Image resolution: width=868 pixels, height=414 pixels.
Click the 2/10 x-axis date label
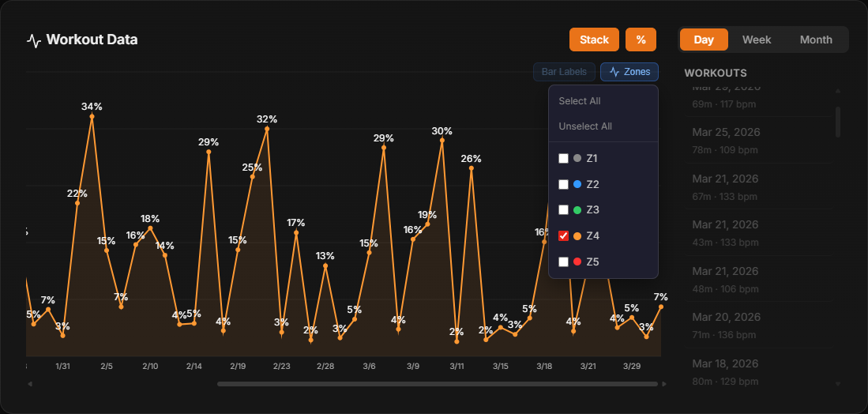click(x=150, y=367)
